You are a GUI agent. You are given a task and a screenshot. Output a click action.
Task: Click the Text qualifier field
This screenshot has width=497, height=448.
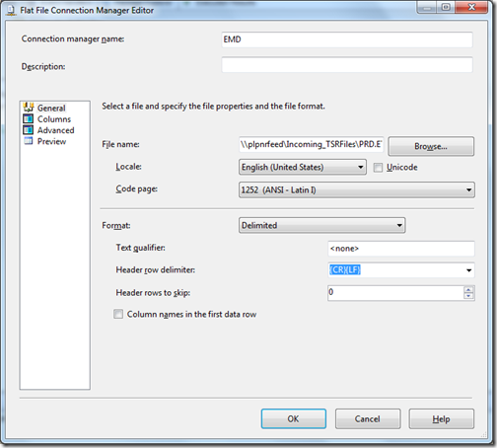401,249
